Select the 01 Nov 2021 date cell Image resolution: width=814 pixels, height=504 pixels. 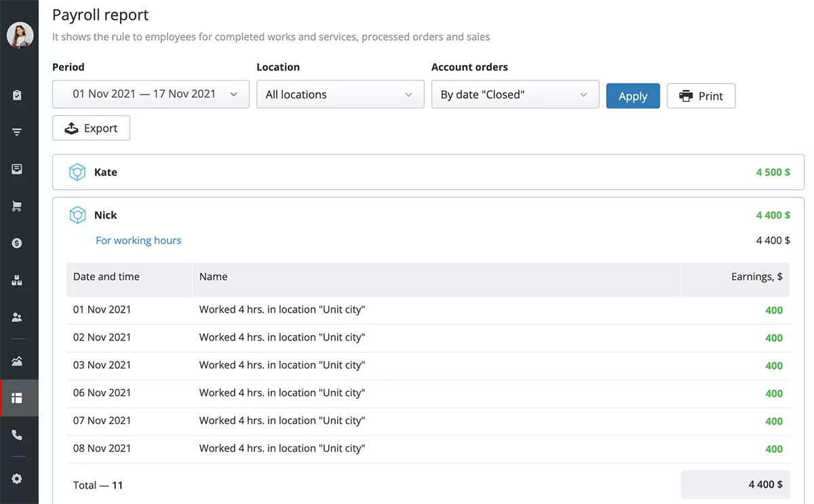102,309
